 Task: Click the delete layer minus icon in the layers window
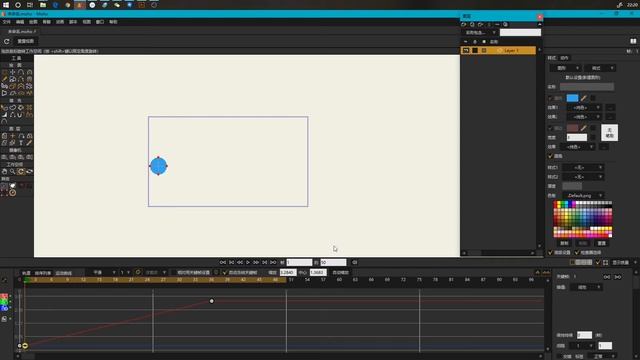tap(497, 24)
